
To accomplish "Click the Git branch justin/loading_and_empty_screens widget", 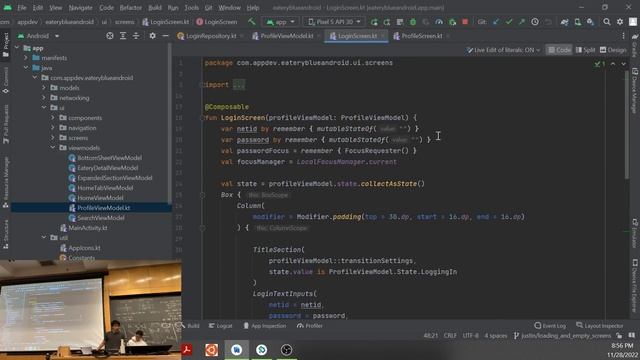I will coord(562,336).
